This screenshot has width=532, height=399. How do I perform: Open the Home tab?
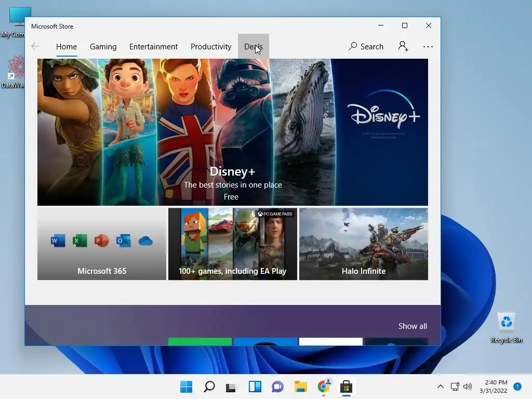pos(66,46)
